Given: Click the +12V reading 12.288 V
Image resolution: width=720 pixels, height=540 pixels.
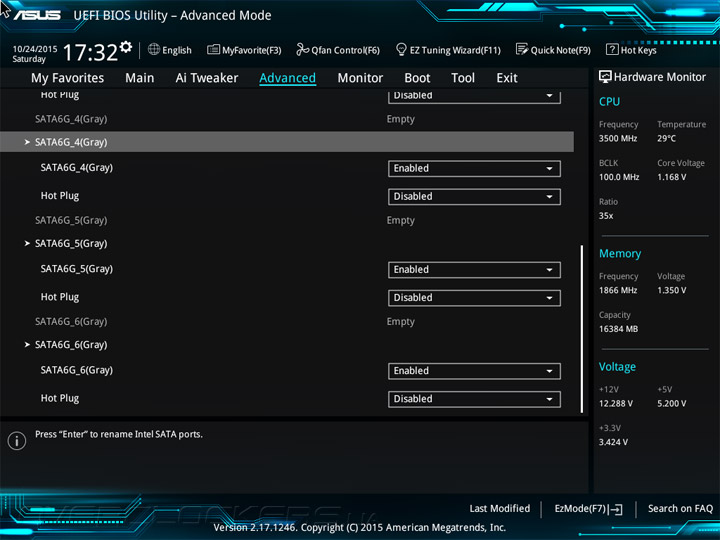Looking at the screenshot, I should click(616, 403).
